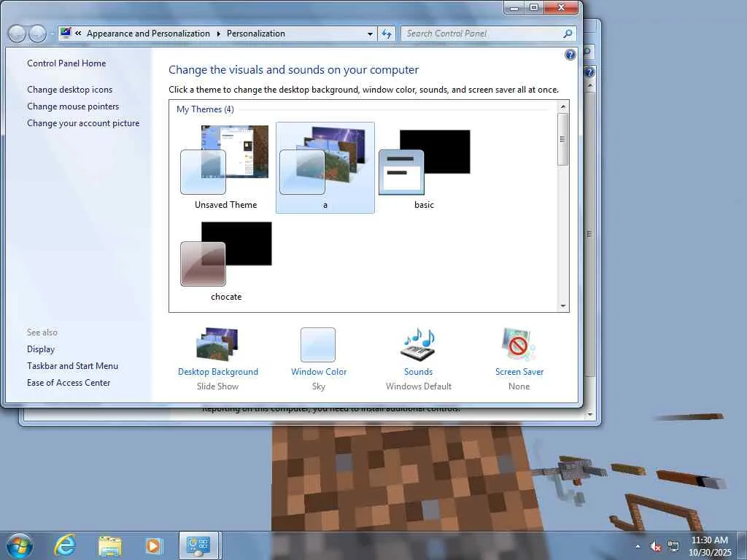Click the Screen Saver link text
This screenshot has width=747, height=560.
tap(519, 371)
